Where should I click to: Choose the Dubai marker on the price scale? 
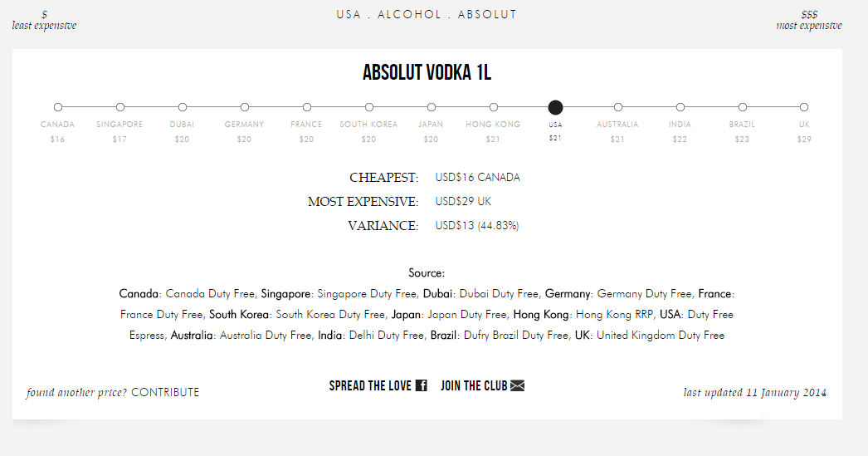click(x=183, y=107)
